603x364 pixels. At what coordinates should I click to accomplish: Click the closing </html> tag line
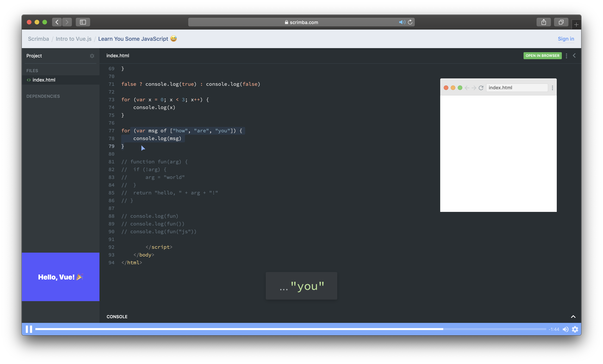pos(132,263)
